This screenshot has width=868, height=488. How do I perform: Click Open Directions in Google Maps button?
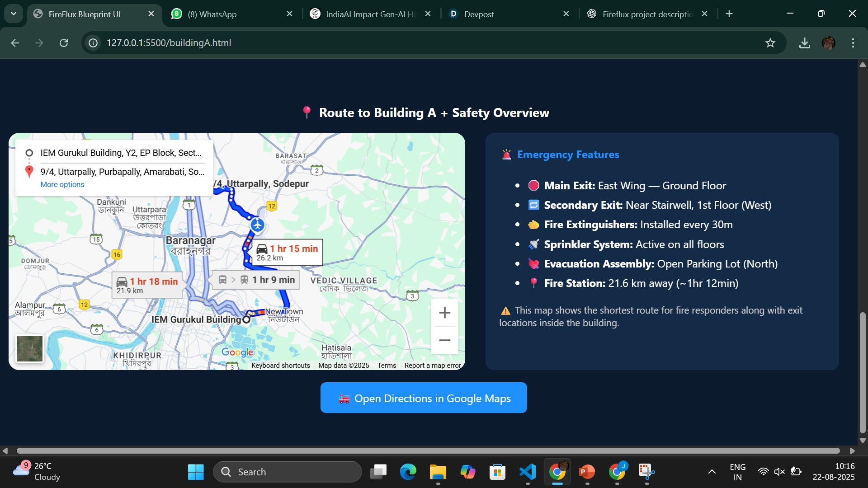pos(423,398)
